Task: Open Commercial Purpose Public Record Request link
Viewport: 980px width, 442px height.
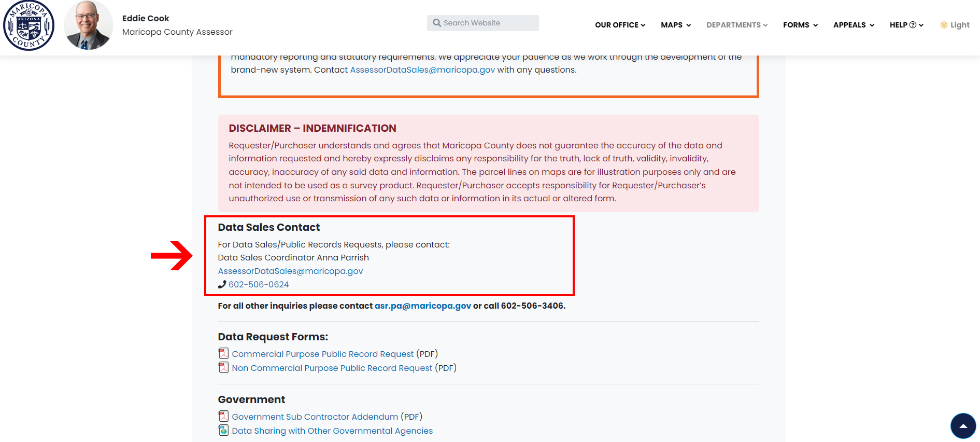Action: (x=322, y=354)
